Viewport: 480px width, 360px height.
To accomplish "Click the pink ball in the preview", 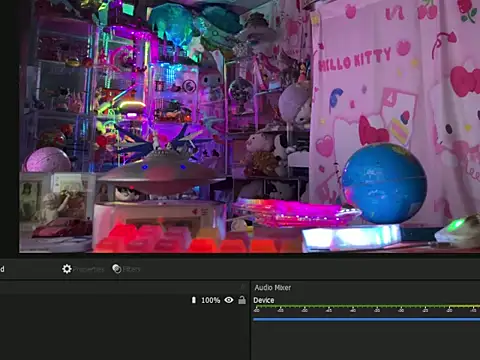I will [x=48, y=160].
